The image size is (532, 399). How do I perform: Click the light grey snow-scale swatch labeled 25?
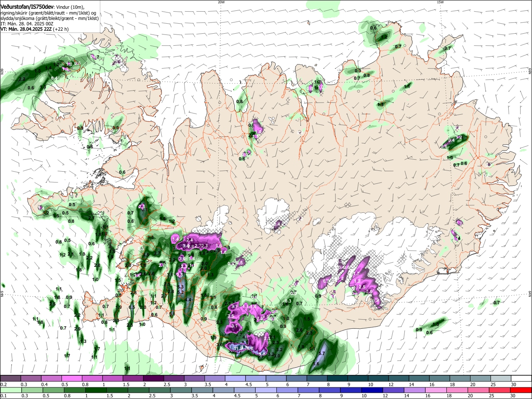coord(501,378)
